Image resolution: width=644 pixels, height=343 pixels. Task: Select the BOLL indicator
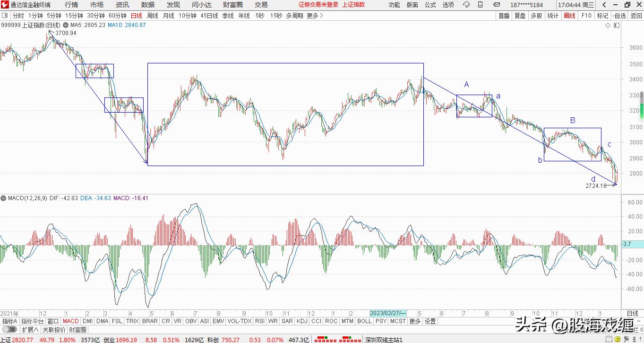point(364,321)
